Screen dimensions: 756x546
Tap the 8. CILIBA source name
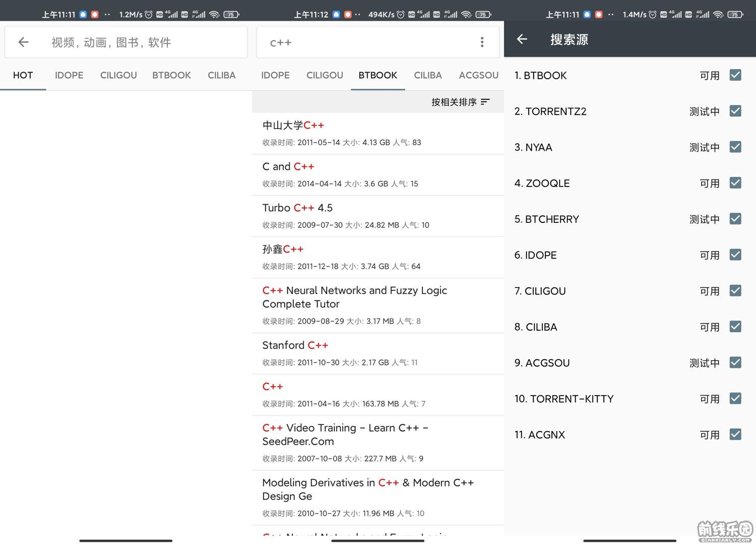(x=536, y=327)
